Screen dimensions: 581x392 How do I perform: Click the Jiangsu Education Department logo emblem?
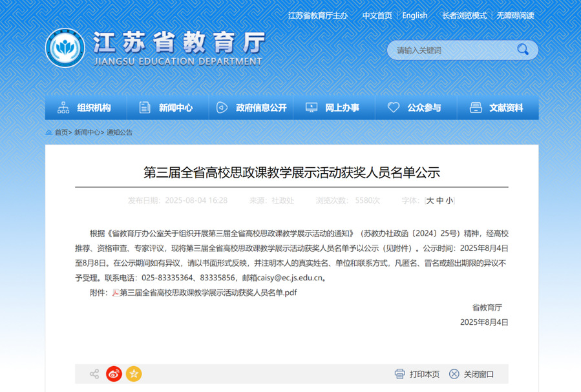point(65,48)
